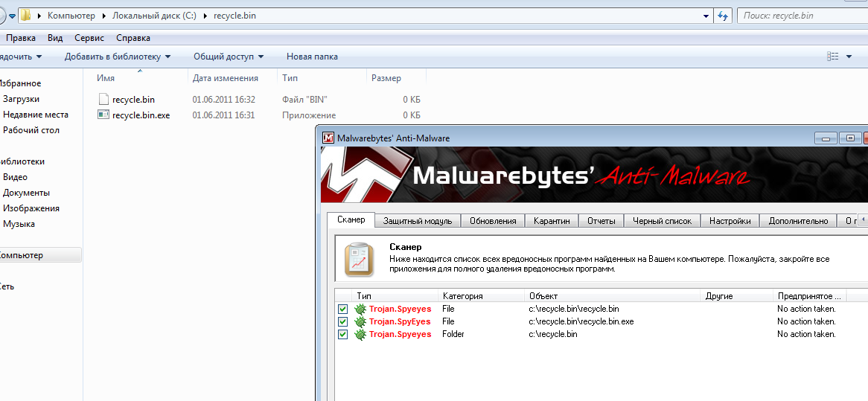This screenshot has width=868, height=401.
Task: Switch to the Обновления tab
Action: click(493, 221)
